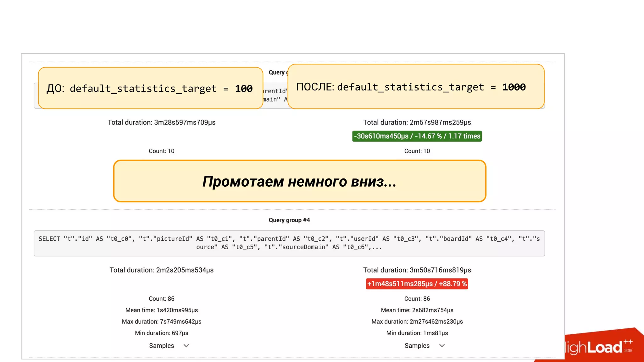Screen dimensions: 644x362
Task: Click the HighLoad++ 2018 logo
Action: click(x=599, y=347)
